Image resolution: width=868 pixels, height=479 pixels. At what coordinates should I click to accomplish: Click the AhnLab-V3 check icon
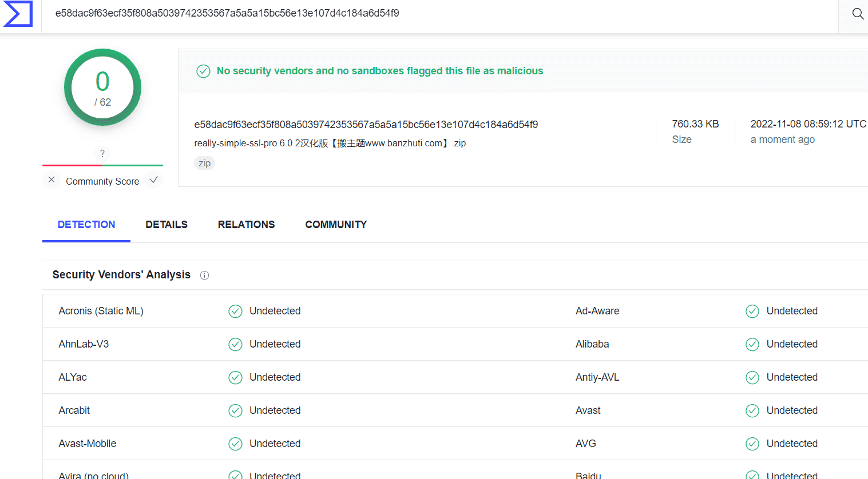point(235,344)
